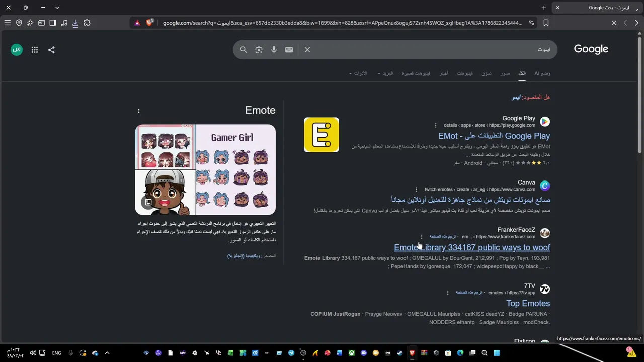The image size is (644, 362).
Task: Open the on-screen keyboard input tool
Action: [289, 50]
